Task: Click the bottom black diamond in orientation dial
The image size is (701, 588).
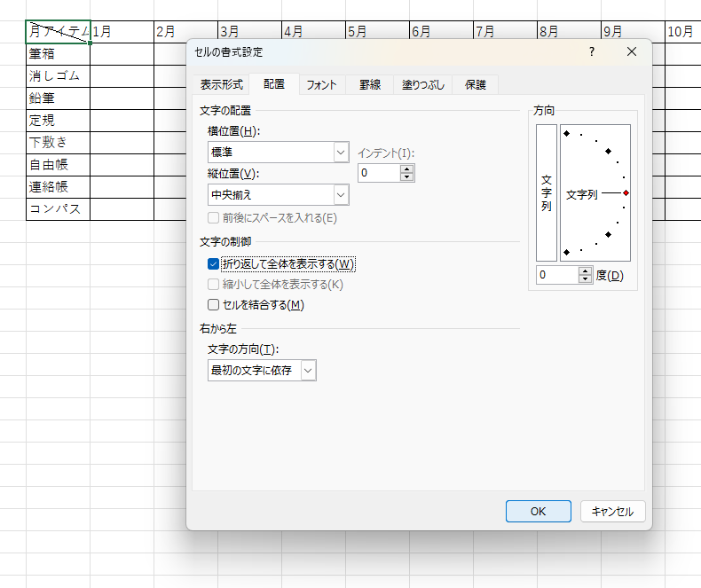Action: [x=566, y=253]
